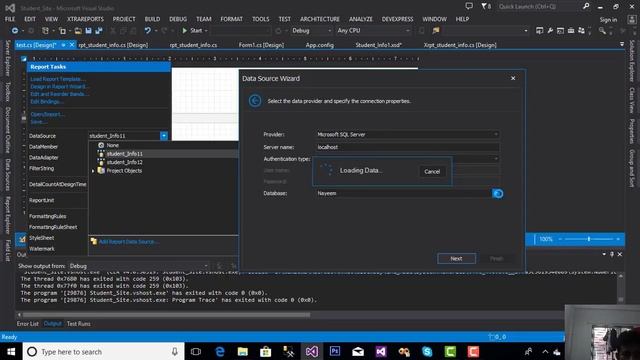
Task: Open the Start button dropdown arrow
Action: (206, 31)
